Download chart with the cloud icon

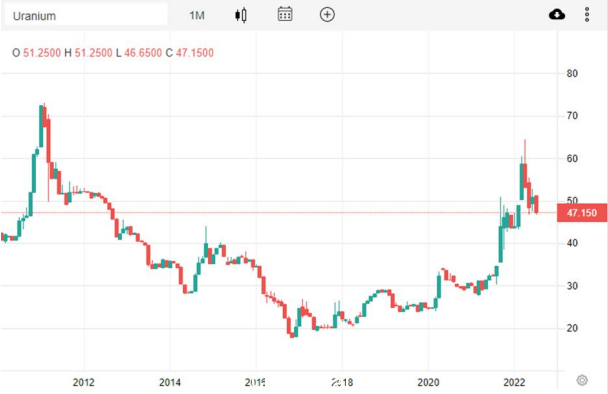pyautogui.click(x=557, y=15)
